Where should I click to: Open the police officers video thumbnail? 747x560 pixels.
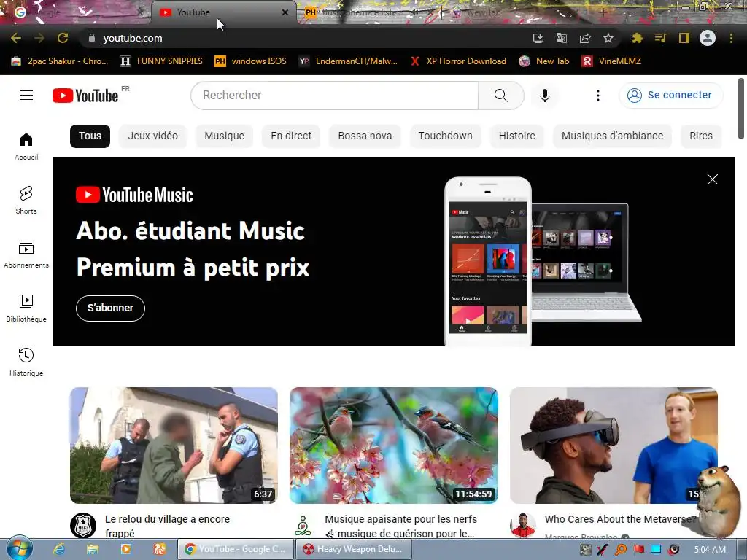click(174, 446)
